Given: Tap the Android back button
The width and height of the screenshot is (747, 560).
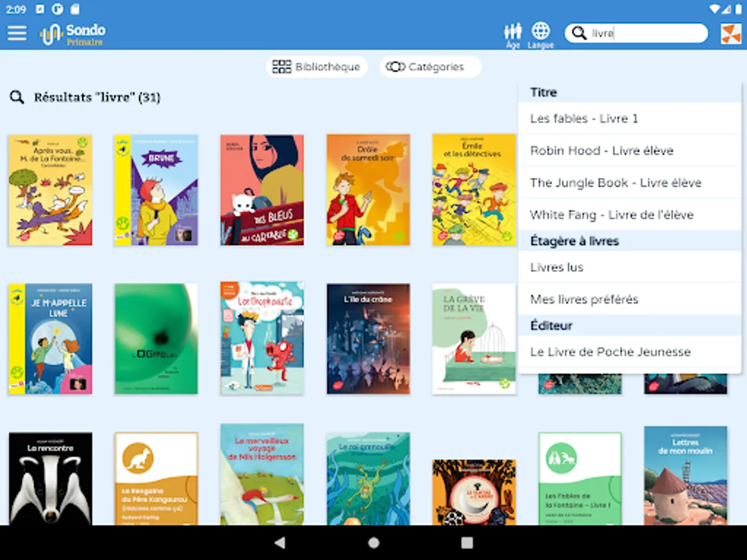Looking at the screenshot, I should tap(280, 543).
